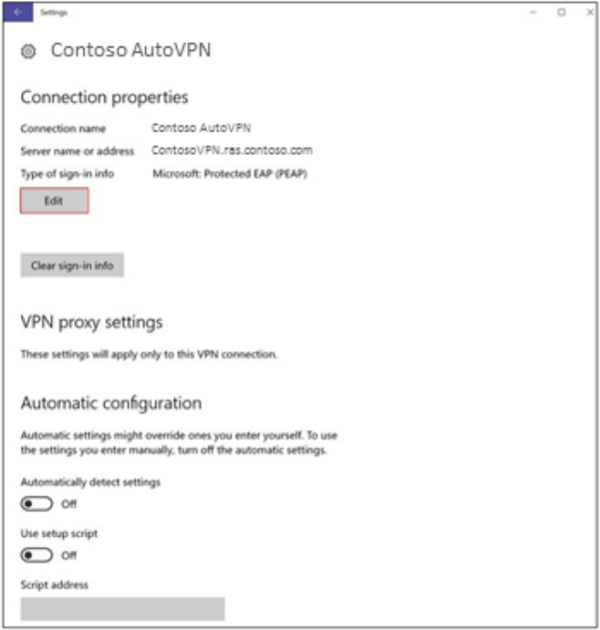Image resolution: width=600 pixels, height=630 pixels.
Task: Click the Clear sign-in info button
Action: coord(71,266)
